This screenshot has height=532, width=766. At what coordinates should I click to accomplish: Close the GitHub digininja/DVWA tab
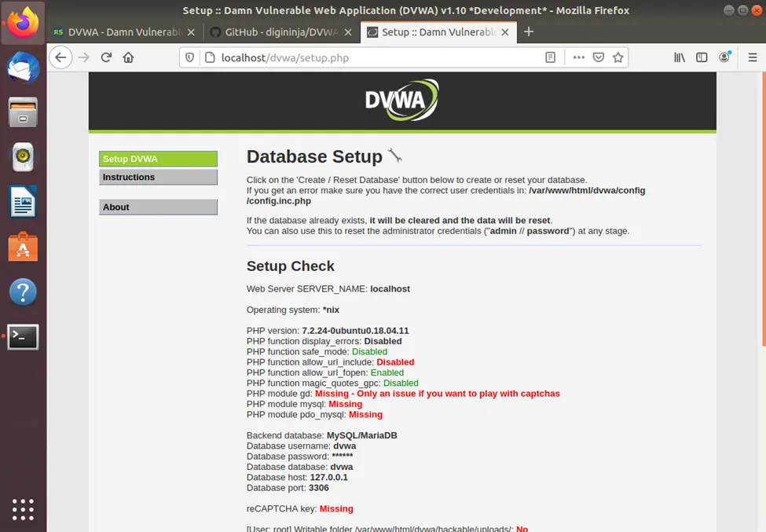348,32
